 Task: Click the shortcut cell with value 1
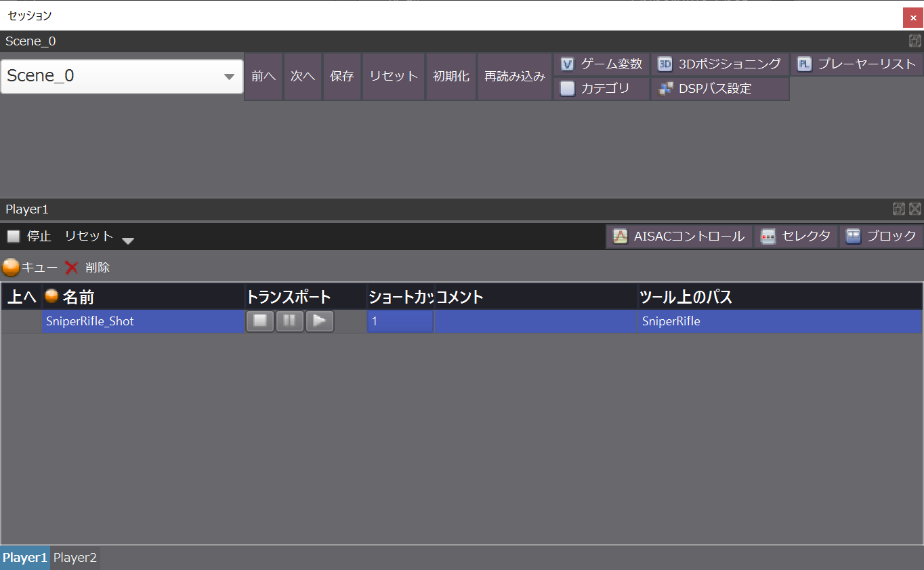(400, 321)
